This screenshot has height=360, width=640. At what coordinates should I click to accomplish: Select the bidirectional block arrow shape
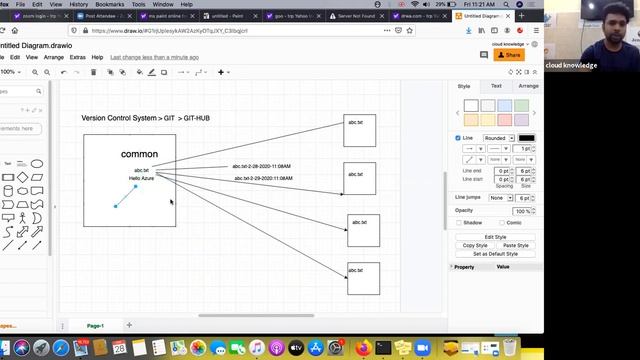click(x=22, y=232)
